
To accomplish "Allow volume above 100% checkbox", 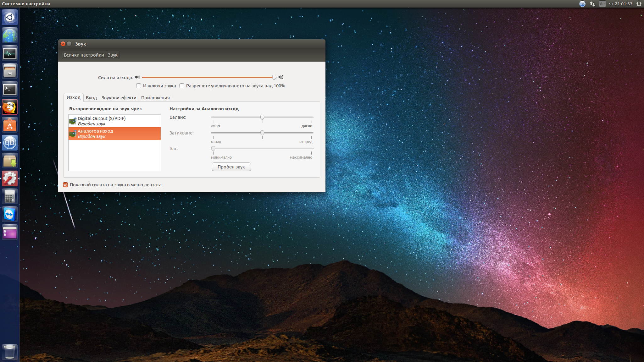I will tap(182, 86).
